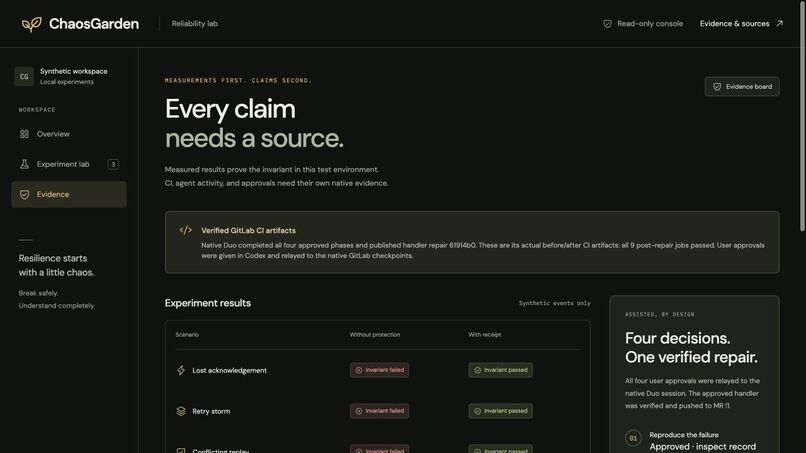
Task: Click the CG workspace avatar
Action: pyautogui.click(x=24, y=76)
